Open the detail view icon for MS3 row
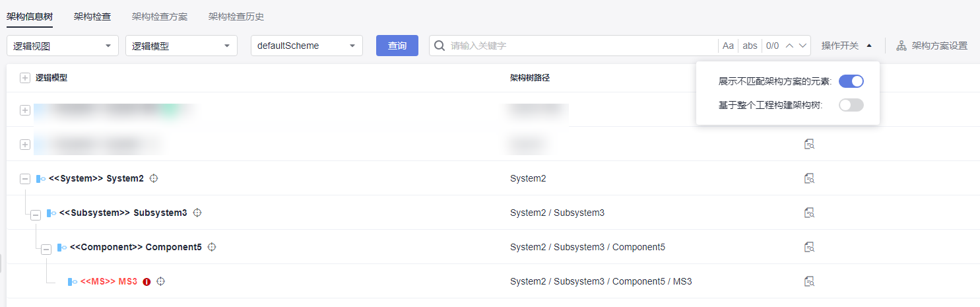Viewport: 980px width, 307px height. [x=809, y=281]
